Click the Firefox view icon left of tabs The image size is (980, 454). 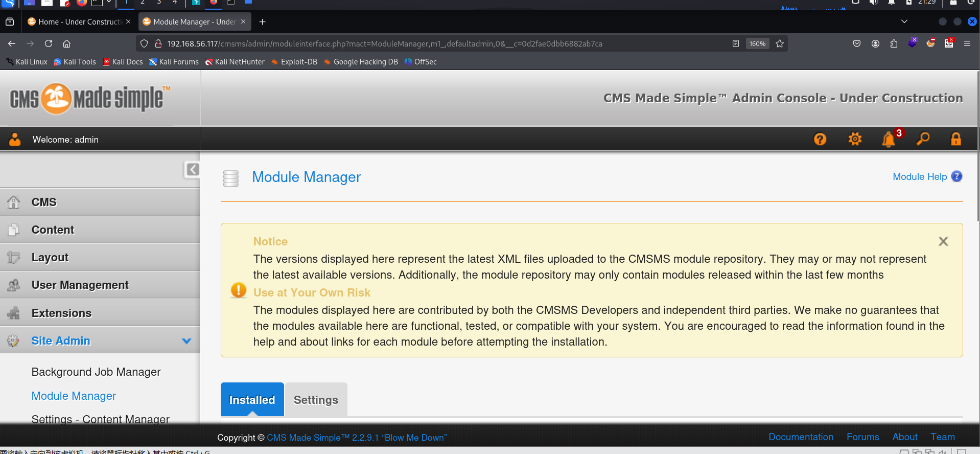10,22
